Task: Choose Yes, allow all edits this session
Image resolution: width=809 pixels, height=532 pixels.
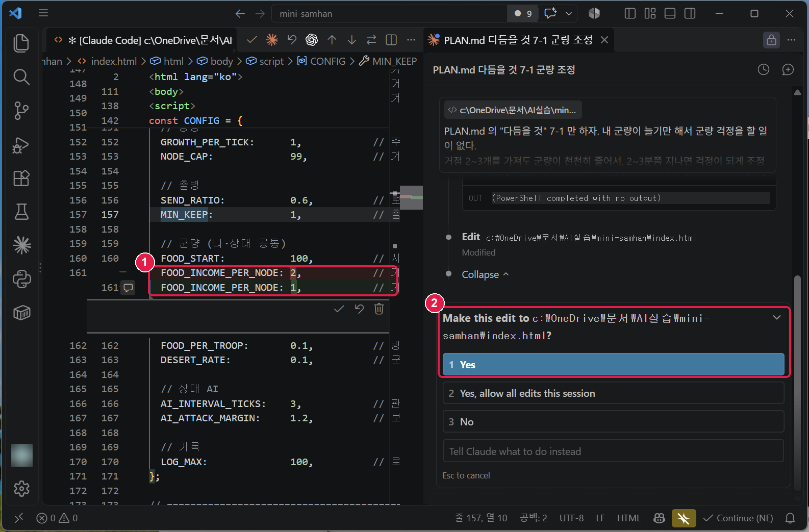Action: tap(613, 393)
